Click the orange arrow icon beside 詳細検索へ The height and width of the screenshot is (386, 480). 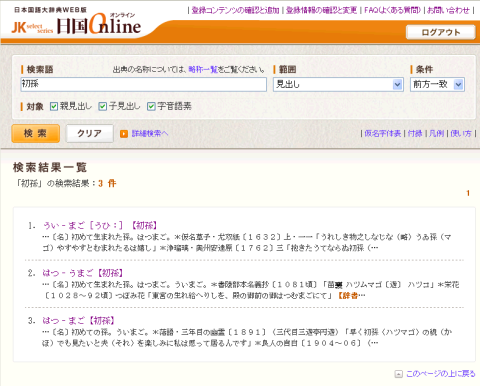tap(124, 134)
